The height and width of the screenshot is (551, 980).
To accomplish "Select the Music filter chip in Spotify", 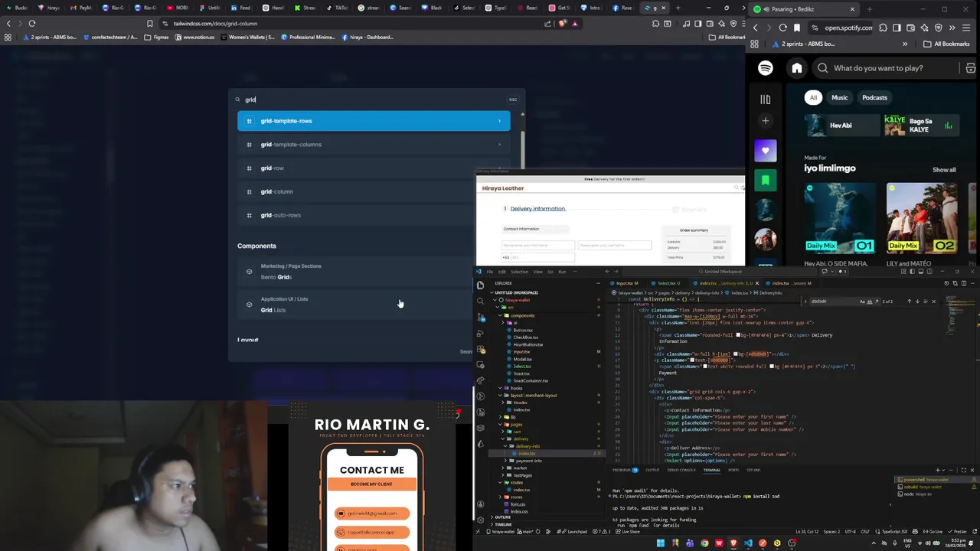I will coord(840,97).
